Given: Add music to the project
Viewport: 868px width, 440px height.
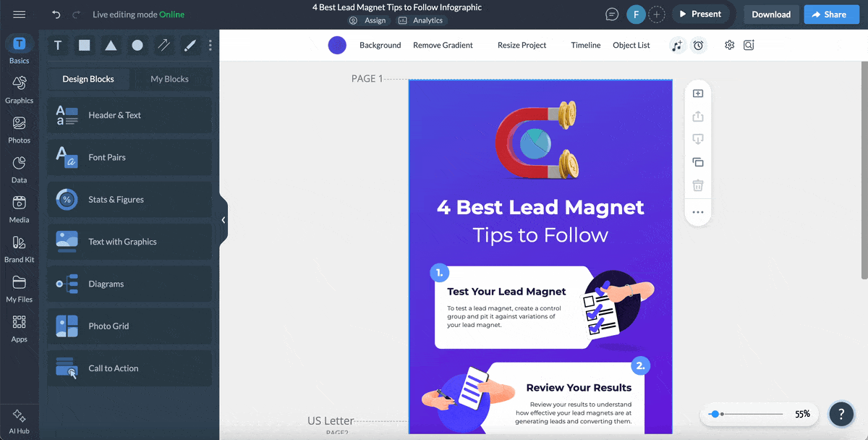Looking at the screenshot, I should click(677, 45).
